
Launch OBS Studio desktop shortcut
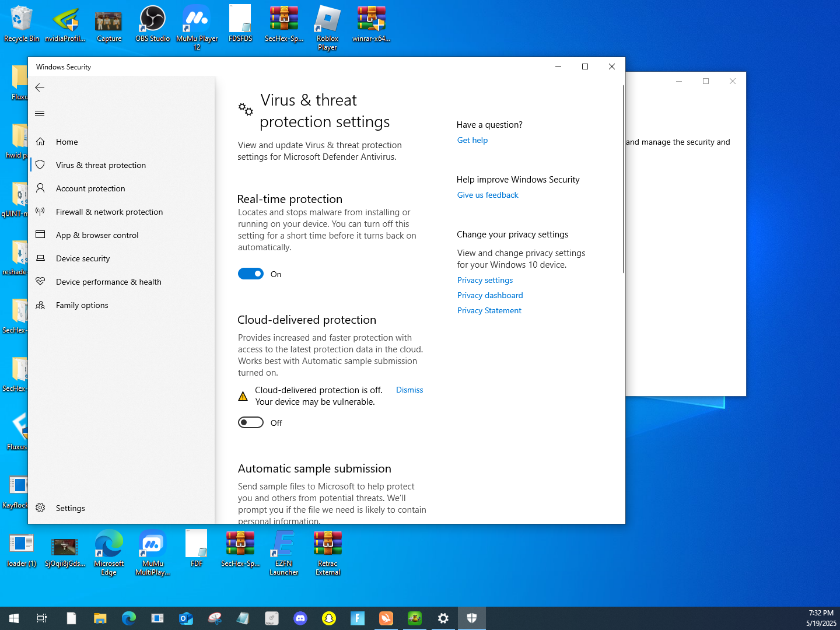(153, 24)
